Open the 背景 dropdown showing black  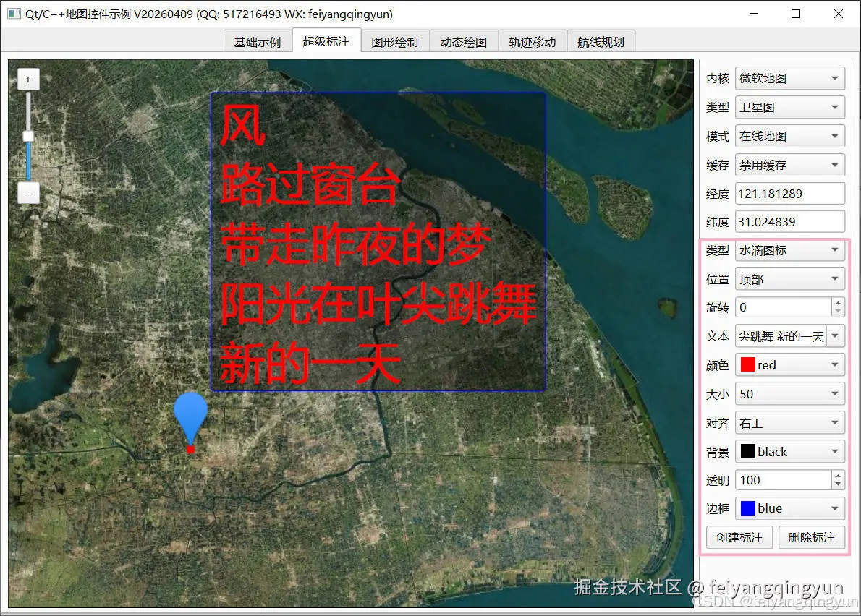coord(789,451)
